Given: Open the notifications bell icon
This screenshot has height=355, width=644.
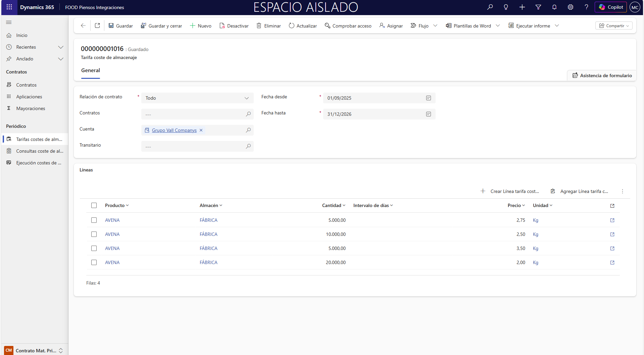Looking at the screenshot, I should [x=554, y=7].
